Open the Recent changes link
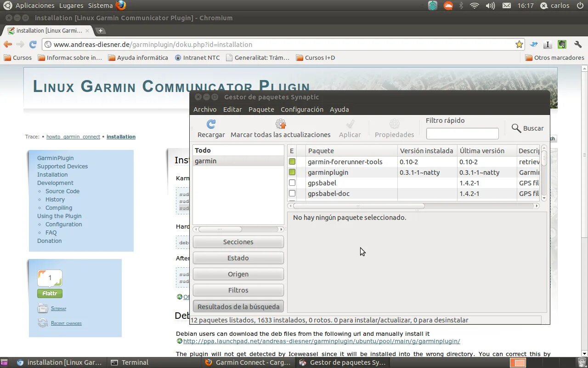Viewport: 588px width, 368px height. click(x=66, y=323)
